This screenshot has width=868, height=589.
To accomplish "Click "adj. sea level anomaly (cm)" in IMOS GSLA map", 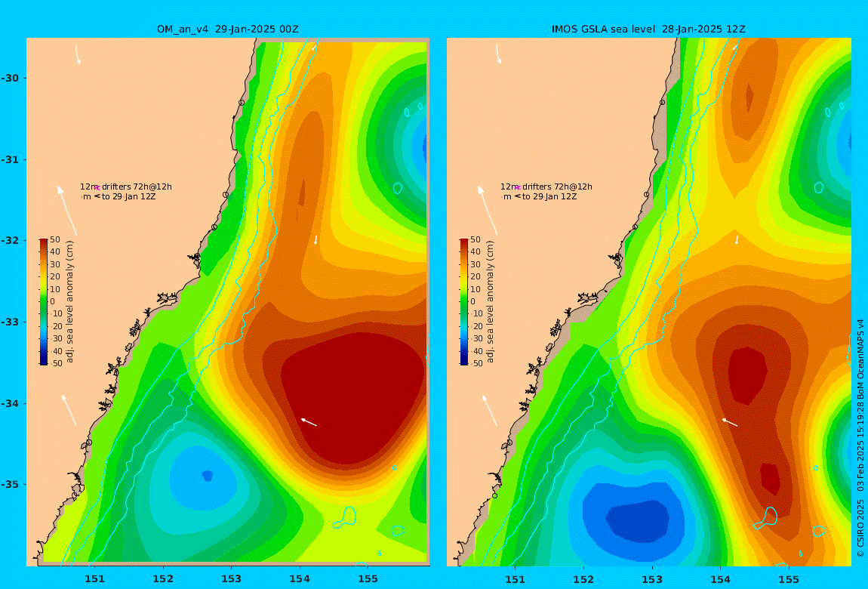I will click(x=490, y=302).
